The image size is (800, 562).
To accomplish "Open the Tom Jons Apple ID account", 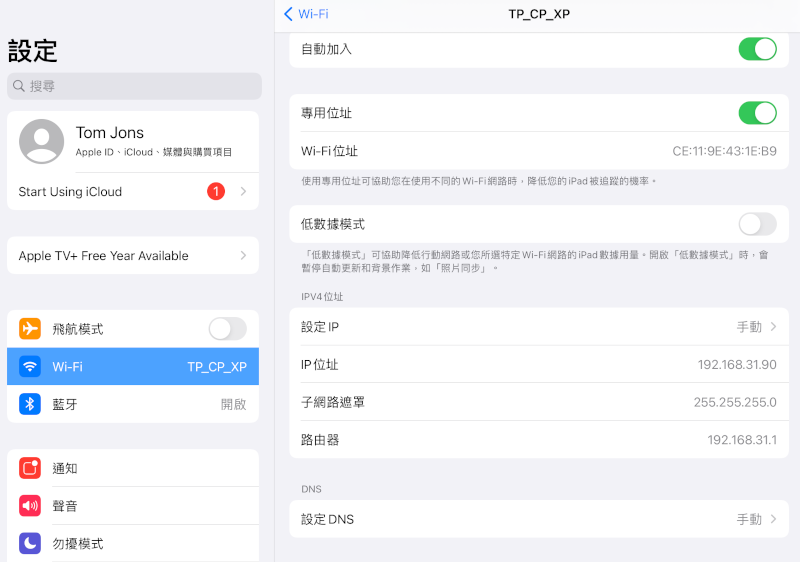I will (133, 141).
